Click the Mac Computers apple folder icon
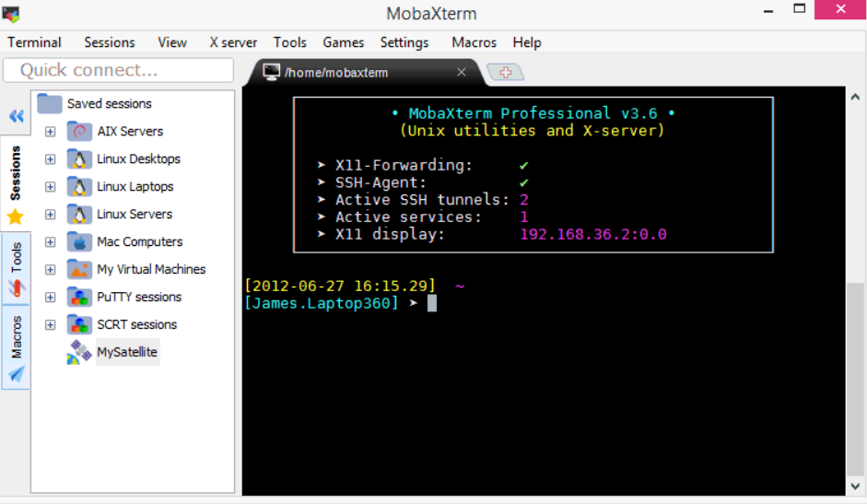867x504 pixels. point(79,241)
